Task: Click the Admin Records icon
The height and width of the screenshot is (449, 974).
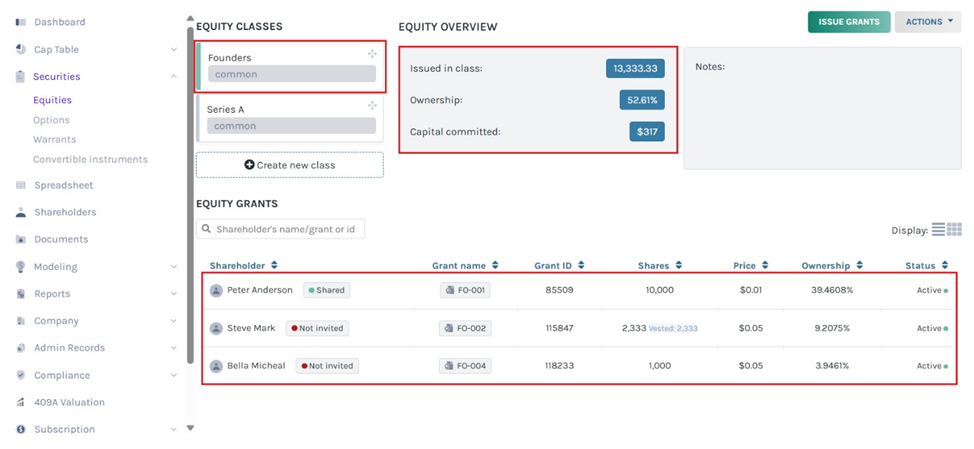Action: [x=20, y=348]
